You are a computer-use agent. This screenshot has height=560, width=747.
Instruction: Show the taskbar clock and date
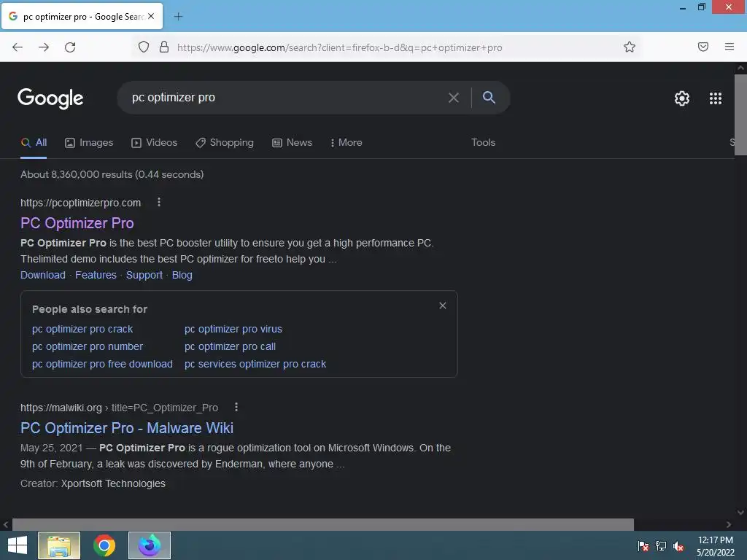(715, 545)
